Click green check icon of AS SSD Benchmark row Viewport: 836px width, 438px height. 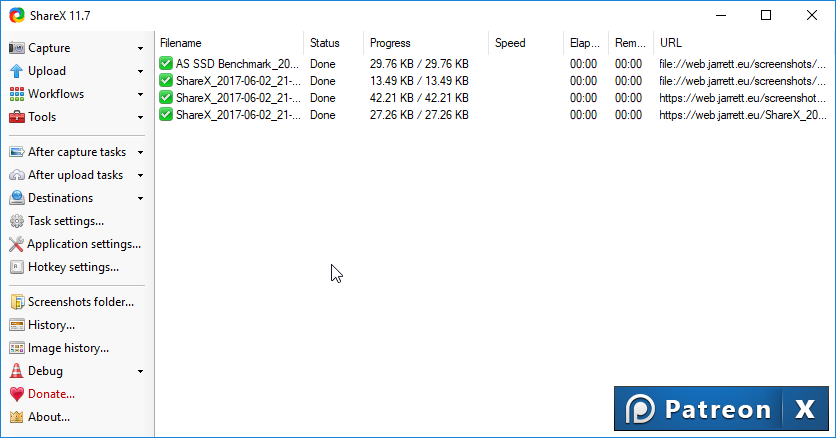click(166, 64)
